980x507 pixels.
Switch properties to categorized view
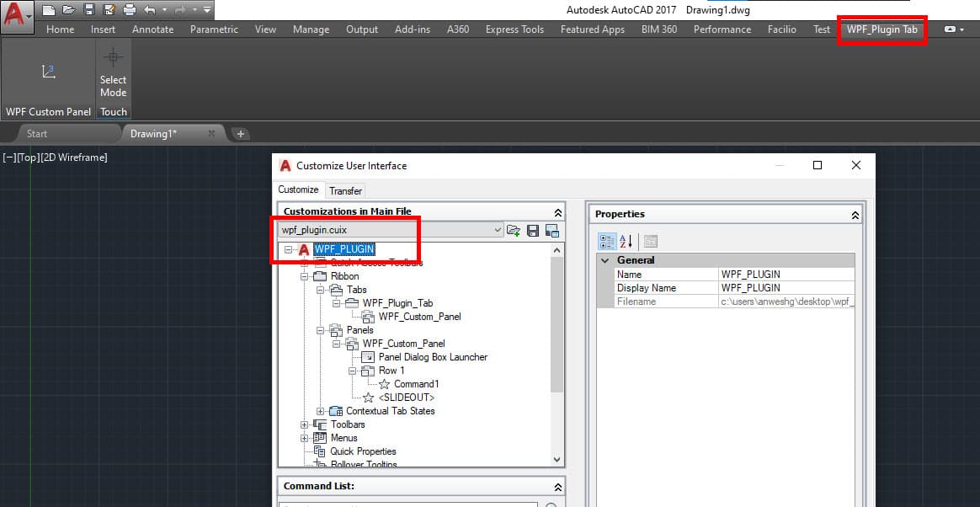(607, 242)
